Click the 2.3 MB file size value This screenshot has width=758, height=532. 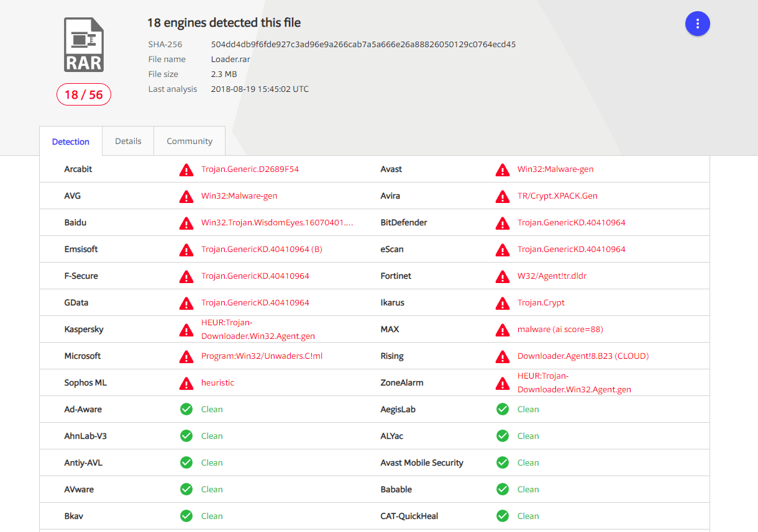click(224, 74)
